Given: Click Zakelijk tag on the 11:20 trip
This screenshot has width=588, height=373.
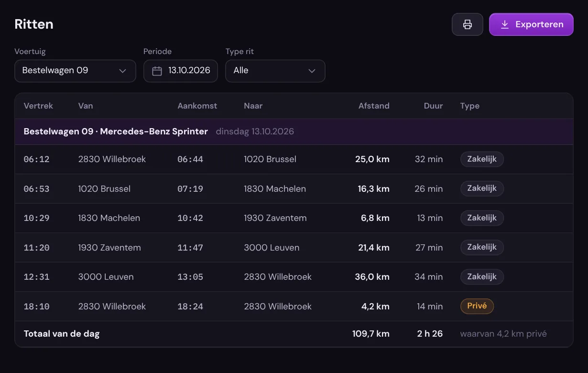Looking at the screenshot, I should click(x=482, y=248).
